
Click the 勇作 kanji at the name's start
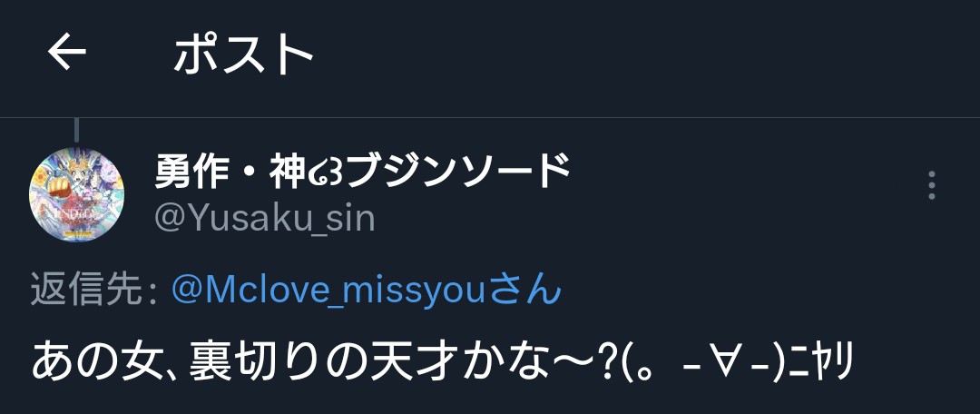[191, 171]
